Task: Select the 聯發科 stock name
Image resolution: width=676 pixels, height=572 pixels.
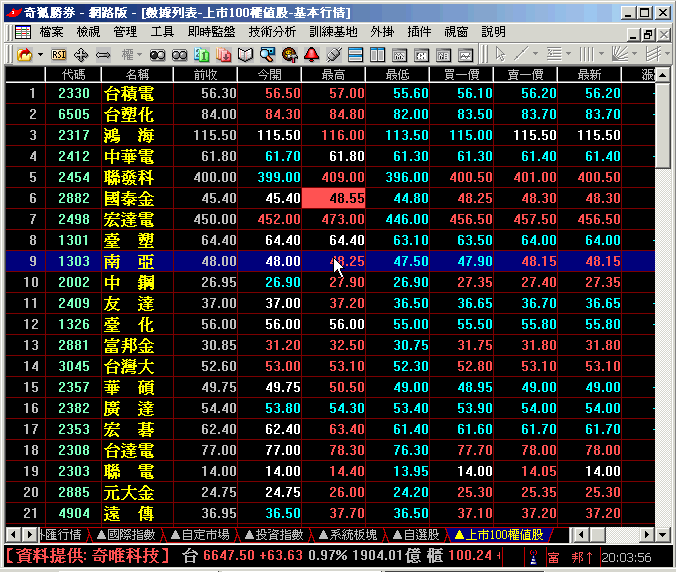Action: click(x=129, y=177)
